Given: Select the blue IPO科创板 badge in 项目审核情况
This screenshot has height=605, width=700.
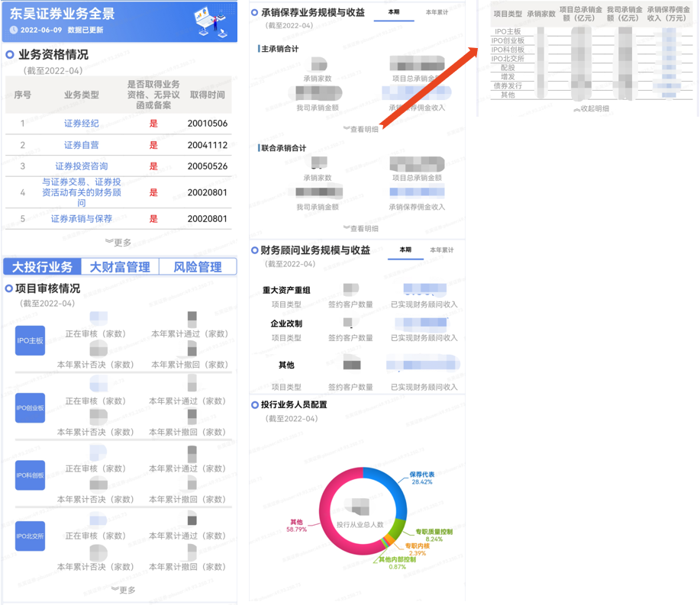Looking at the screenshot, I should [x=30, y=475].
